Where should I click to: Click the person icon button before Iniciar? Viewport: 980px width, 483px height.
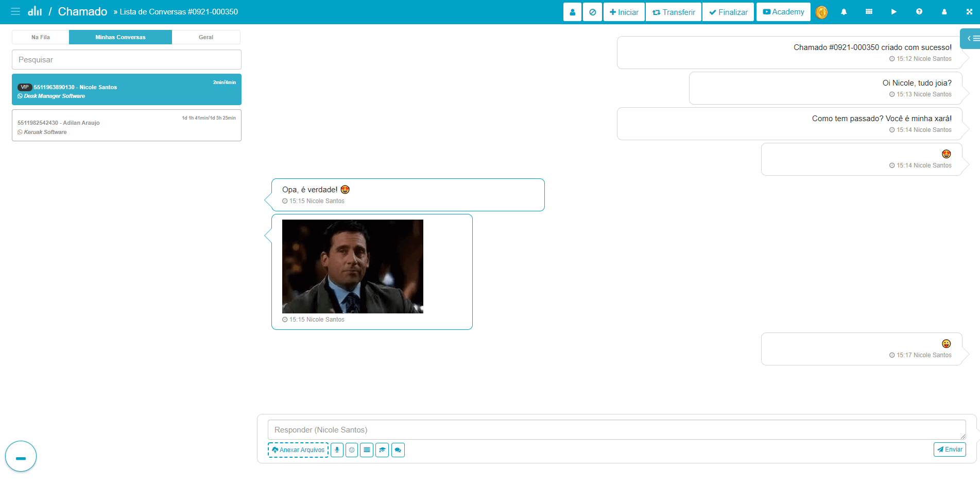(x=572, y=12)
